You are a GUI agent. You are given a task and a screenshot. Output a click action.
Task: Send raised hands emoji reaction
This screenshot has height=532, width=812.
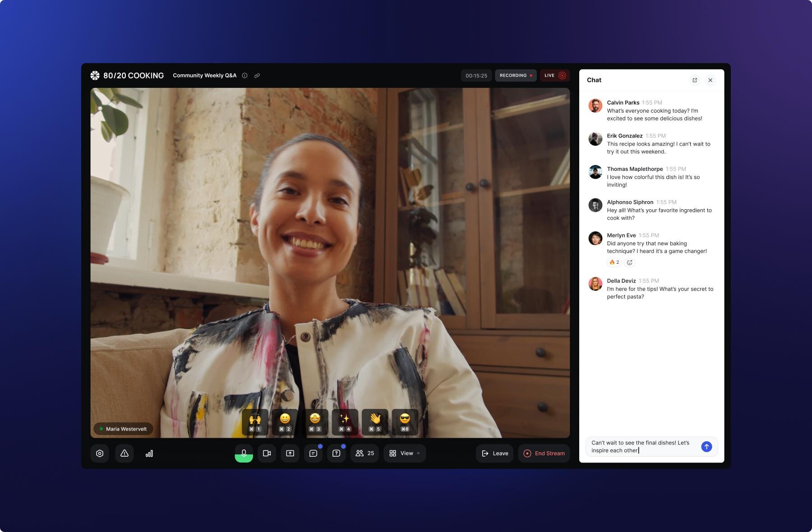point(255,422)
